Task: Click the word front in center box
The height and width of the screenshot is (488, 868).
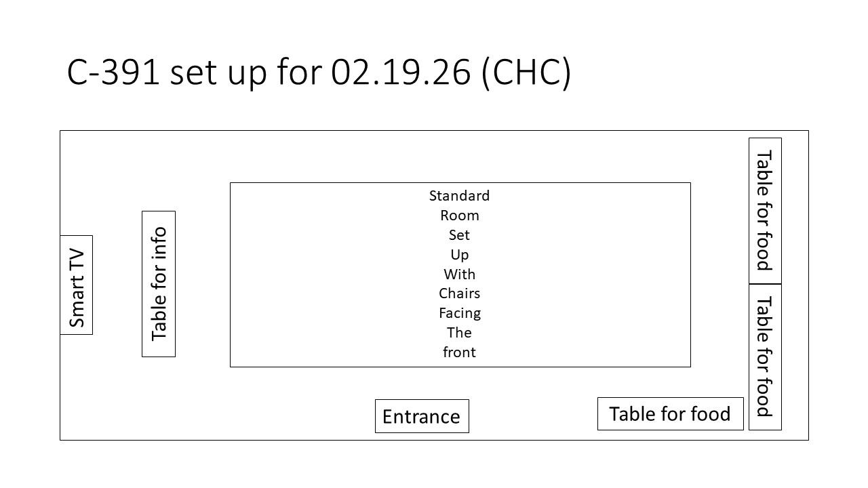Action: pyautogui.click(x=459, y=352)
